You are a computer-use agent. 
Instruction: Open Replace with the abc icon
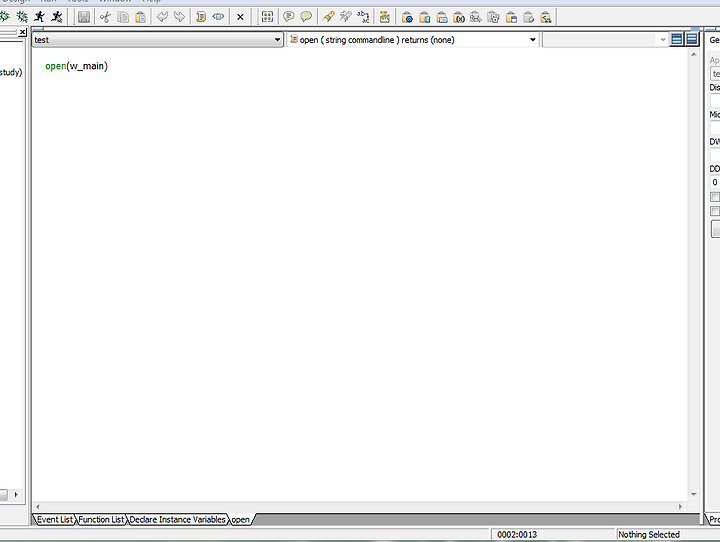(x=363, y=17)
